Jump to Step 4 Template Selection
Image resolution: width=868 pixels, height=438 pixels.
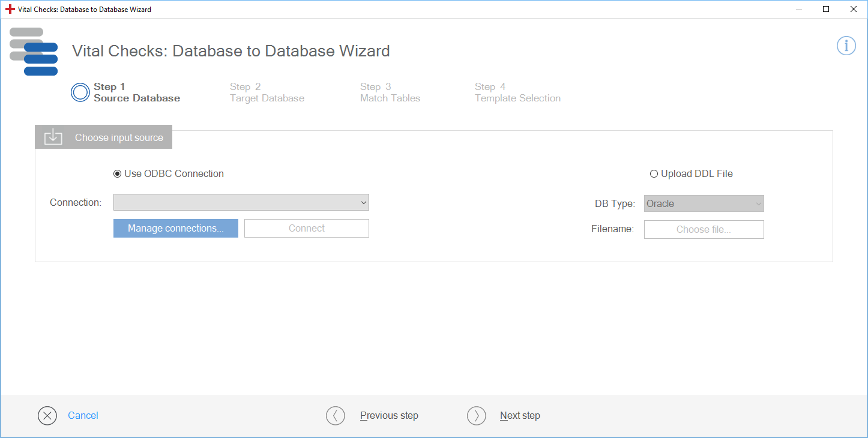[x=517, y=92]
